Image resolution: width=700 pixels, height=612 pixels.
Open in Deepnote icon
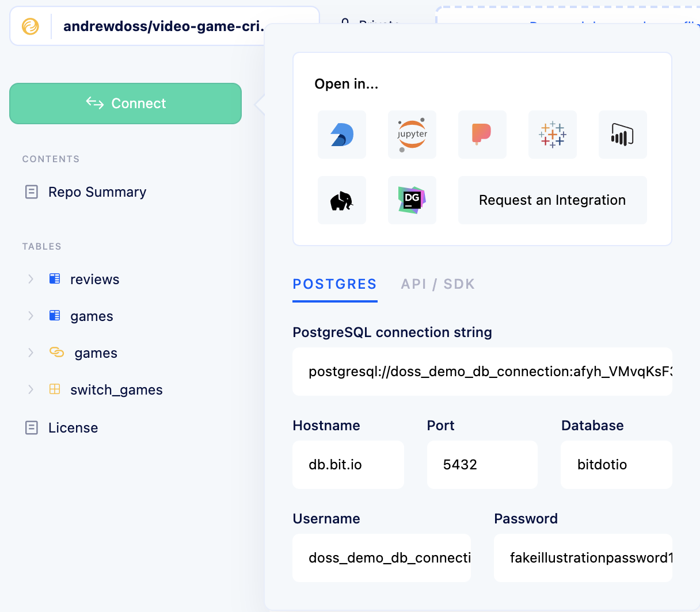(x=342, y=135)
